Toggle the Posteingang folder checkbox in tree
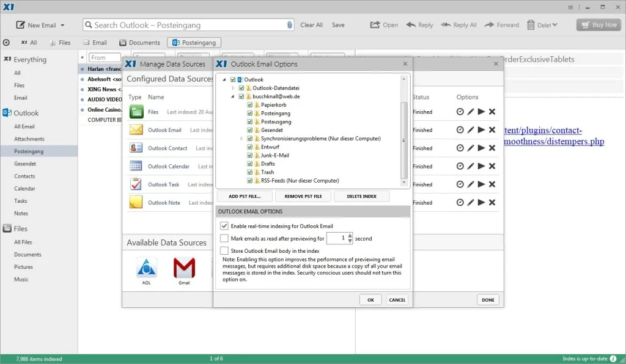Screen dimensions: 626x364 (250, 113)
